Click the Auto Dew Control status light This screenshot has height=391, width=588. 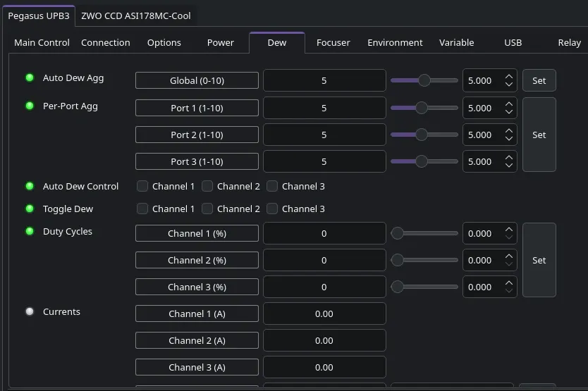click(x=30, y=186)
